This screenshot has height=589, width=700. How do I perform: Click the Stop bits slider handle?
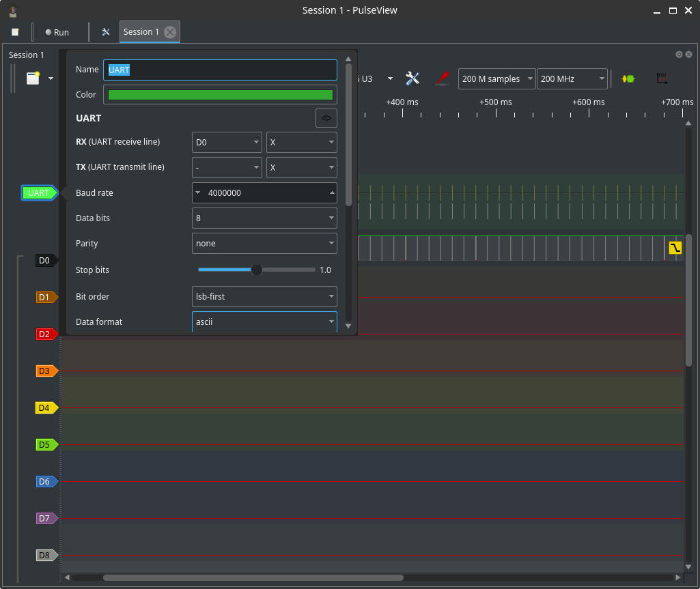point(257,270)
